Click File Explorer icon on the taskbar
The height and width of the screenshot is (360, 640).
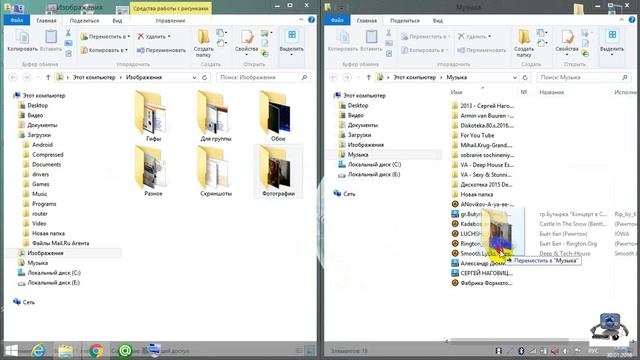(65, 350)
